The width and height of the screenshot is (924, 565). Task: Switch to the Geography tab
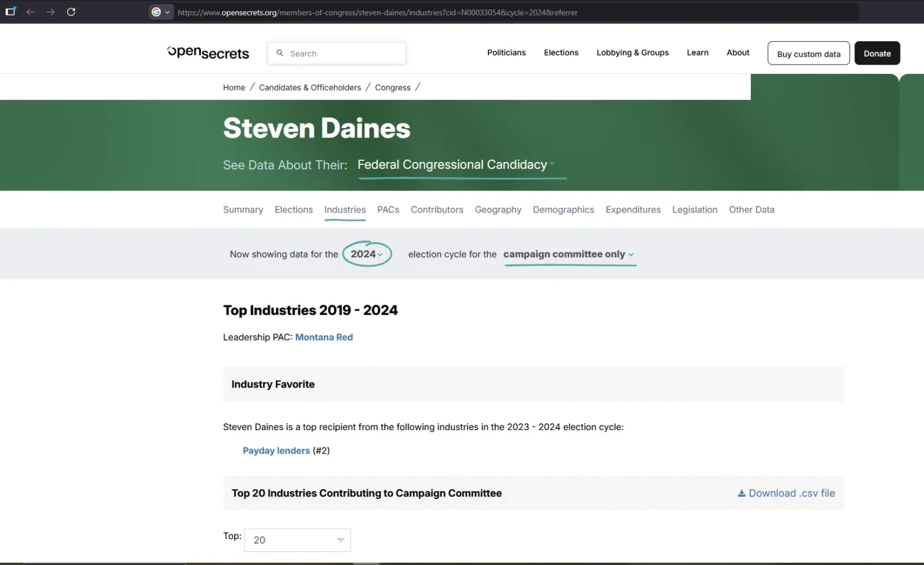click(x=498, y=210)
